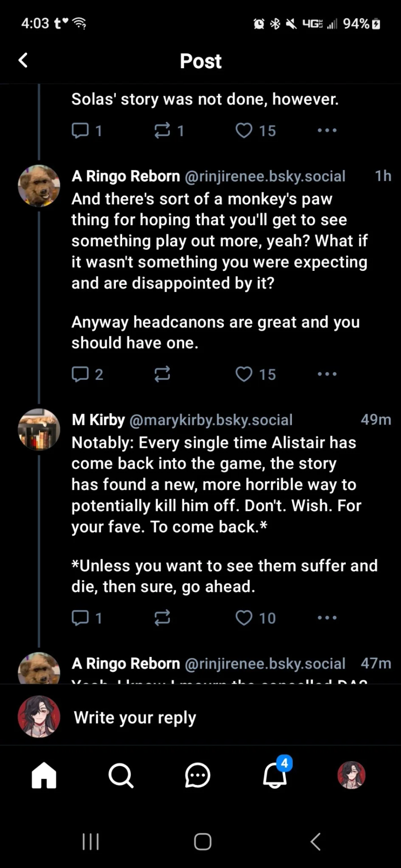Open more options on Solas' story post
Viewport: 401px width, 868px height.
[327, 131]
